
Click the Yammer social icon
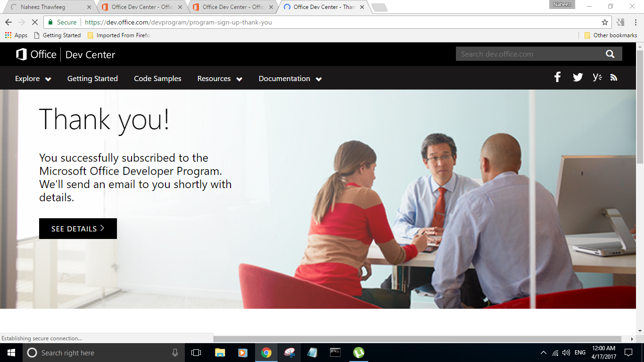coord(596,77)
